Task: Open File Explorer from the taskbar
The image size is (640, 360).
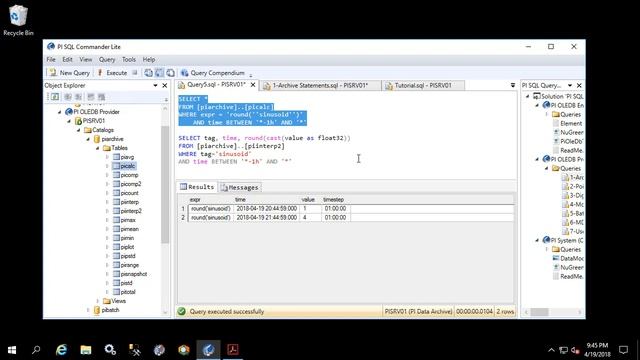Action: (x=86, y=350)
